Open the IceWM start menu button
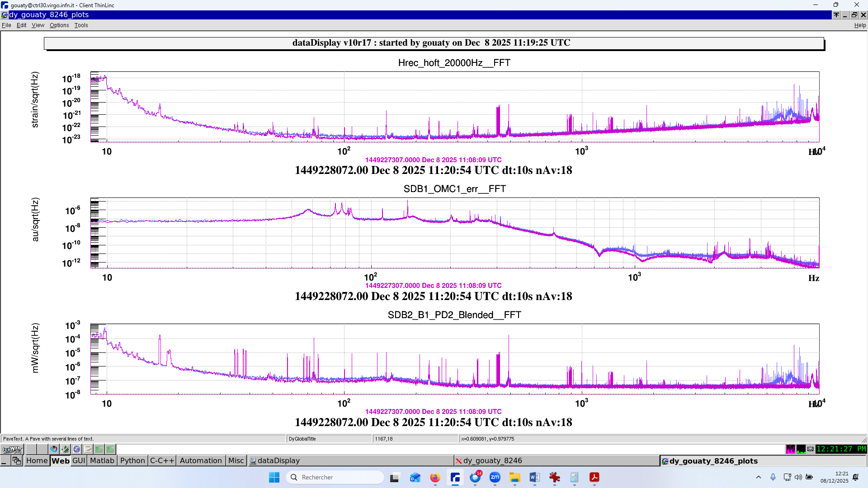Image resolution: width=868 pixels, height=488 pixels. coord(12,449)
